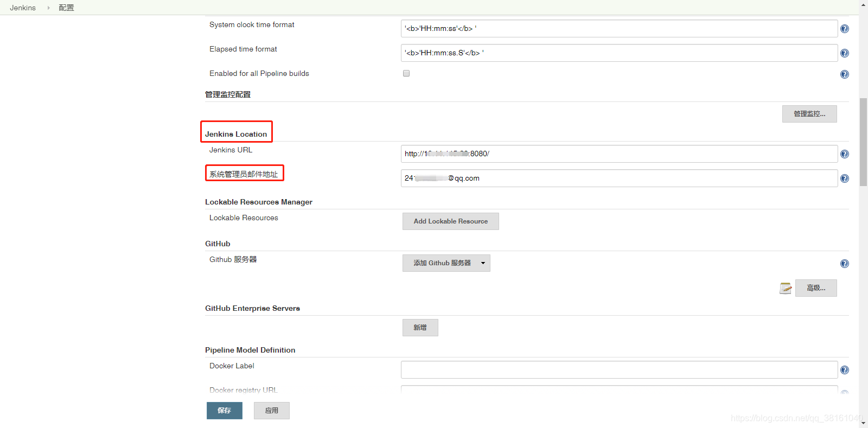Open help icon for admin email address
The width and height of the screenshot is (868, 428).
[x=845, y=178]
